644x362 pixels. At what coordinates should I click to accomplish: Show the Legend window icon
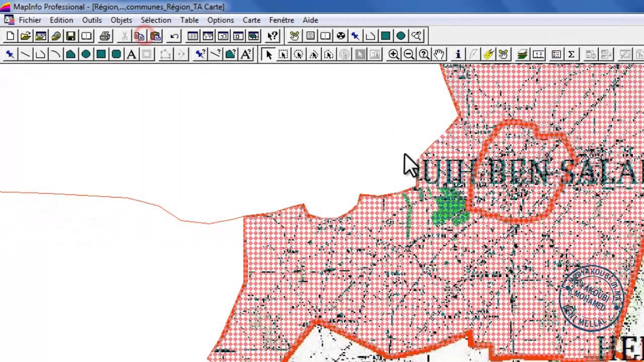[x=556, y=54]
